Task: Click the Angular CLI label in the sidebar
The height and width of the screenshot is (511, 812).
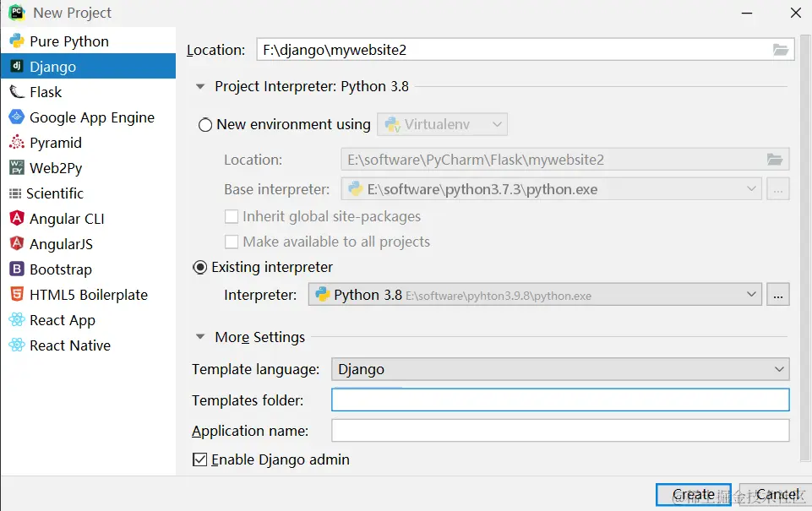Action: coord(67,219)
